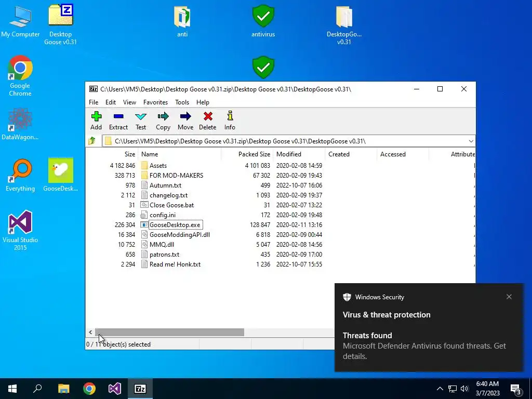Click the Delete toolbar icon

208,121
